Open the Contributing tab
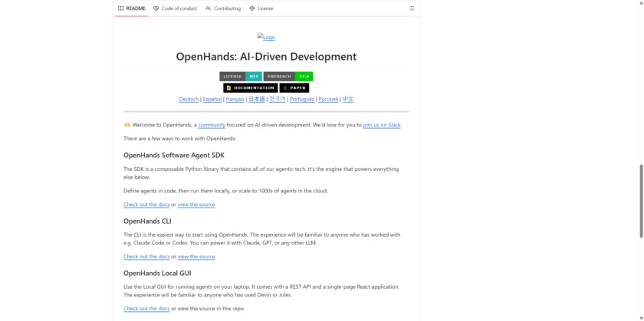The image size is (644, 321). pyautogui.click(x=223, y=8)
